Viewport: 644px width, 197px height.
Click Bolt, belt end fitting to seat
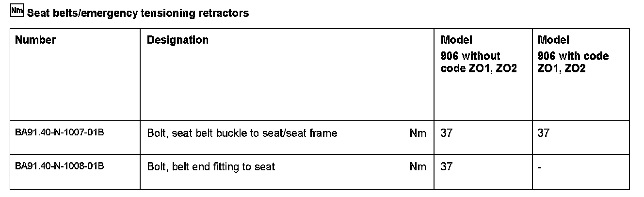click(x=211, y=167)
